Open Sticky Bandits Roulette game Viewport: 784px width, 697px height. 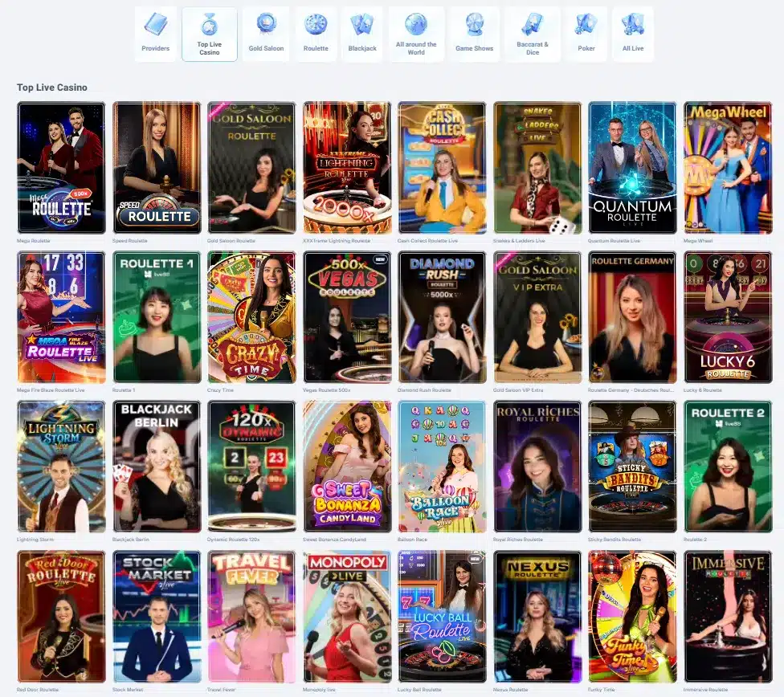[632, 467]
